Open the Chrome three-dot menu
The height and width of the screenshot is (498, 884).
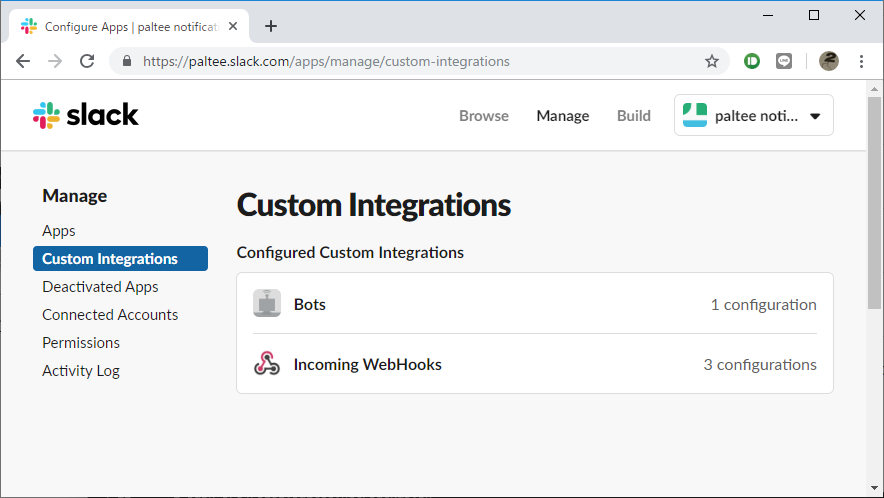click(861, 61)
